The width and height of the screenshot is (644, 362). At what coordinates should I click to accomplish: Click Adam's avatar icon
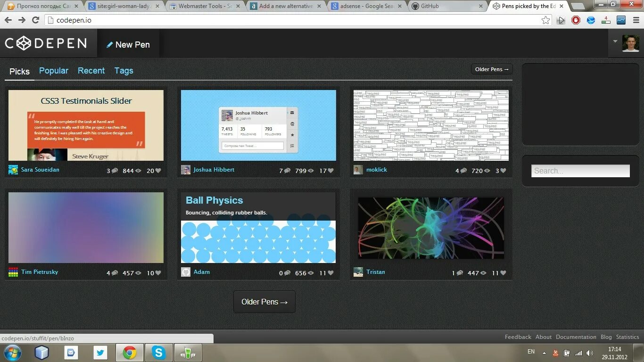pyautogui.click(x=186, y=272)
